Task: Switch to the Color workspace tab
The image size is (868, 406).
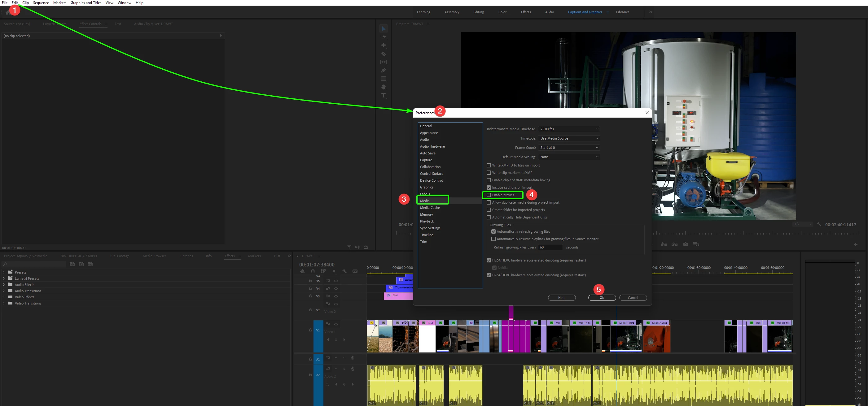Action: [x=502, y=12]
